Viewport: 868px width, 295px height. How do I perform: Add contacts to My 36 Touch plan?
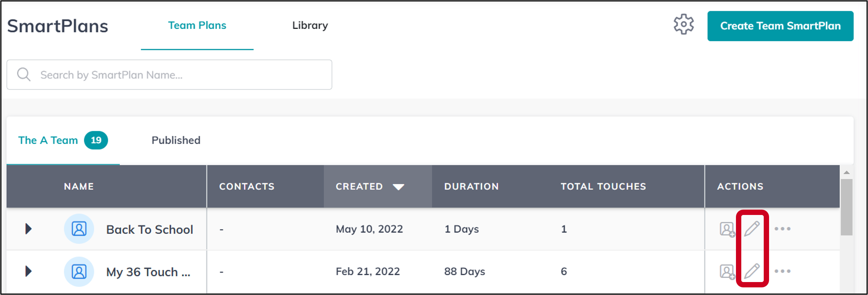click(x=727, y=272)
